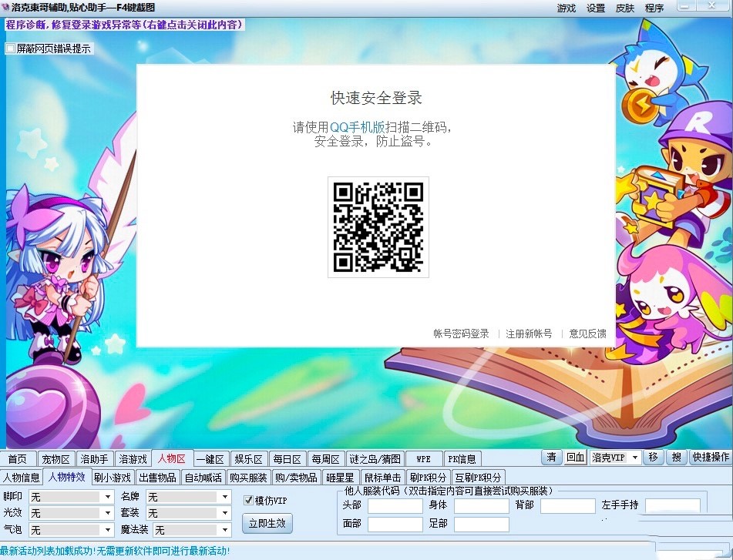733x560 pixels.
Task: Click the 清 (clear) toolbar button
Action: (552, 457)
